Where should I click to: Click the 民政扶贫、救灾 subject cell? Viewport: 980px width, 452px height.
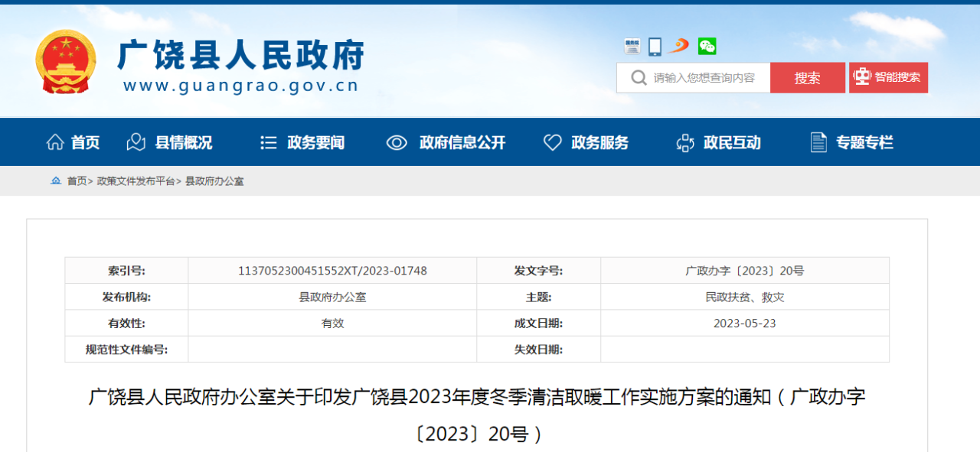coord(745,297)
